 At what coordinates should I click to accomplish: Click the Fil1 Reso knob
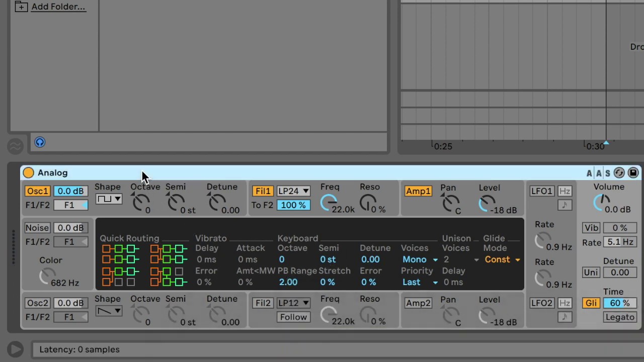click(x=367, y=203)
